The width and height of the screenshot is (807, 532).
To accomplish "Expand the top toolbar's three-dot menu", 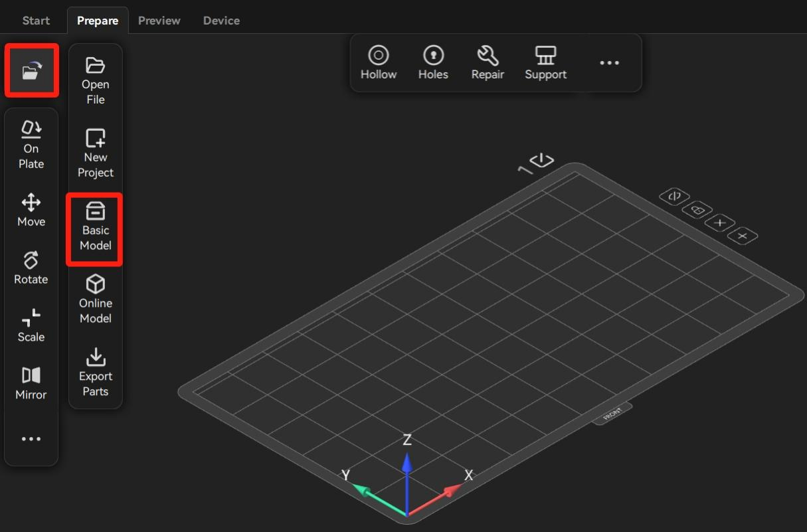I will coord(609,63).
